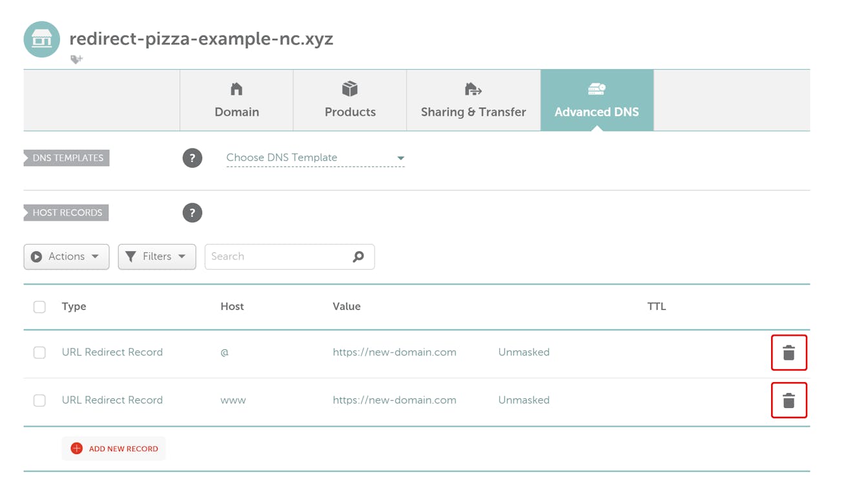Click trash icon for www host record
This screenshot has height=499, width=868.
[x=789, y=400]
